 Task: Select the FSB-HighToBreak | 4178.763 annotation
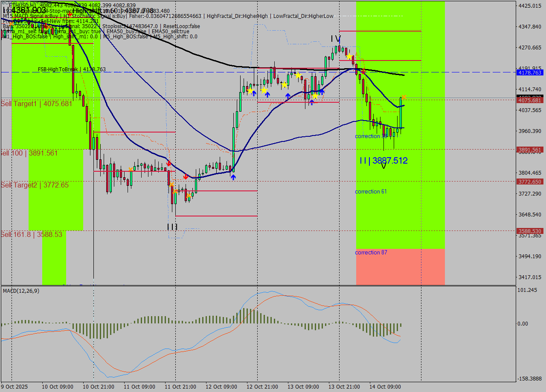pyautogui.click(x=73, y=69)
